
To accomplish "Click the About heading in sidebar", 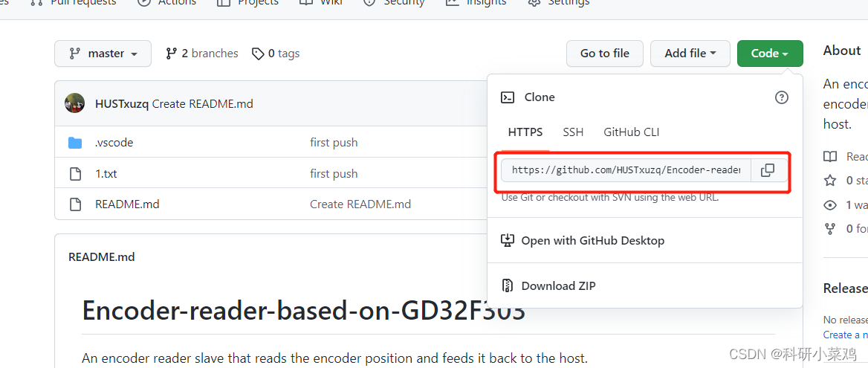I will pyautogui.click(x=842, y=51).
